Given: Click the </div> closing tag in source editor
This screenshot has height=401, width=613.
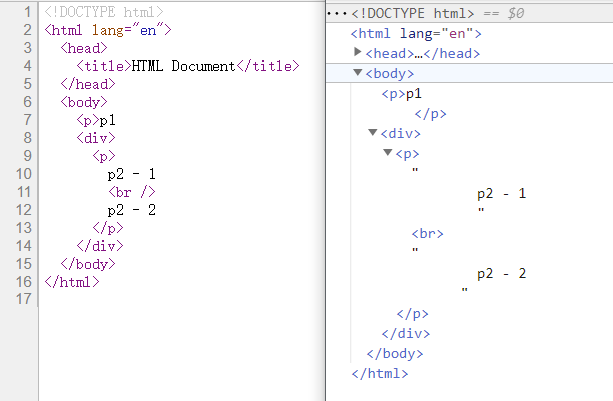Looking at the screenshot, I should (100, 246).
